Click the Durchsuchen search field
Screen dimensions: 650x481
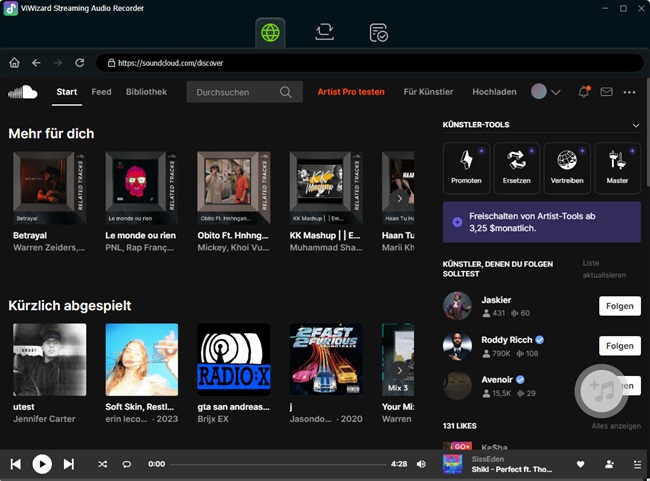tap(245, 92)
